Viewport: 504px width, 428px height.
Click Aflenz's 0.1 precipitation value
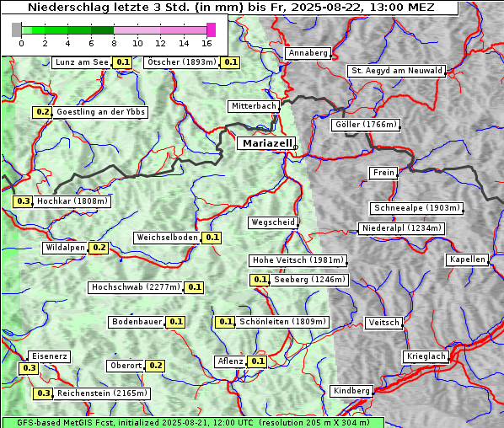tap(257, 361)
